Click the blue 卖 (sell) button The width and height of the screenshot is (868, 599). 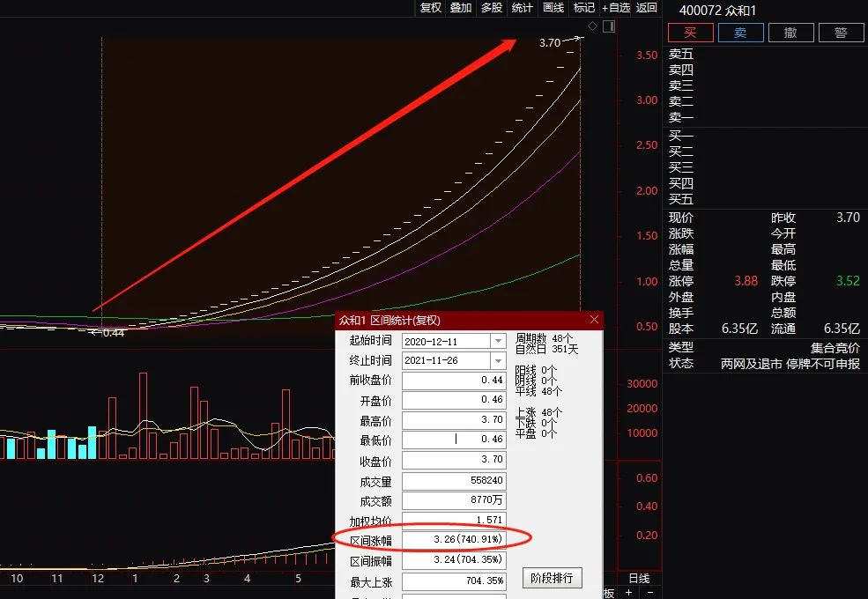pyautogui.click(x=740, y=33)
